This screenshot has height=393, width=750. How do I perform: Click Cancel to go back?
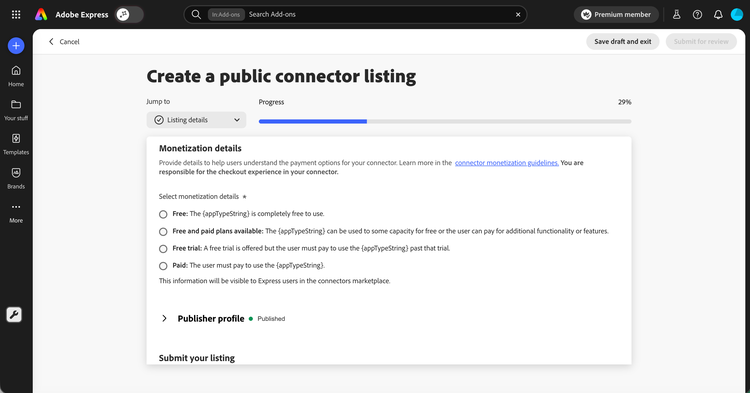[64, 42]
